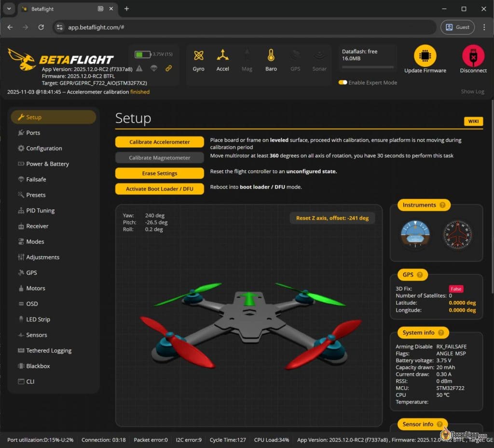Open a new browser tab
The image size is (494, 448).
(127, 9)
